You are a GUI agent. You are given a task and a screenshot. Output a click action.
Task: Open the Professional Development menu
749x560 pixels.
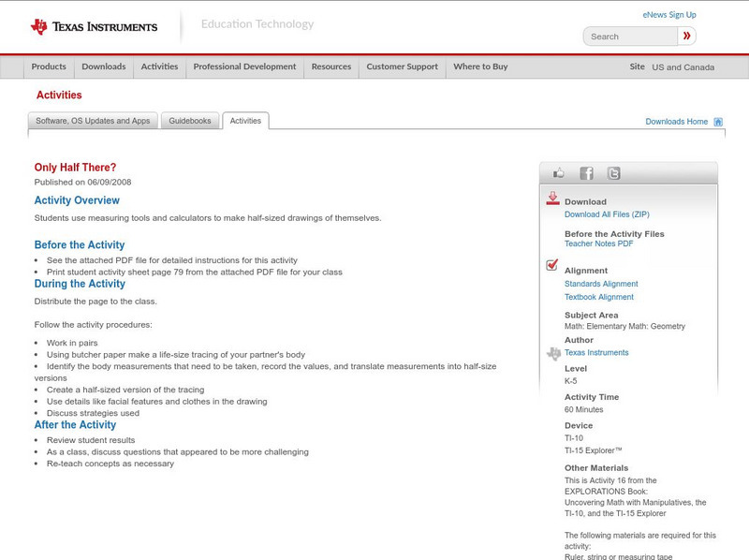click(244, 66)
